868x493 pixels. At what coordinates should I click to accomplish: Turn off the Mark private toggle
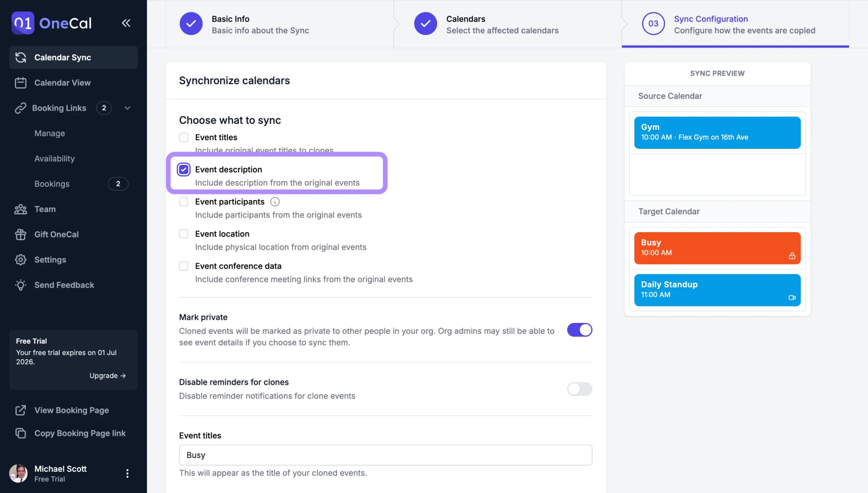(580, 330)
